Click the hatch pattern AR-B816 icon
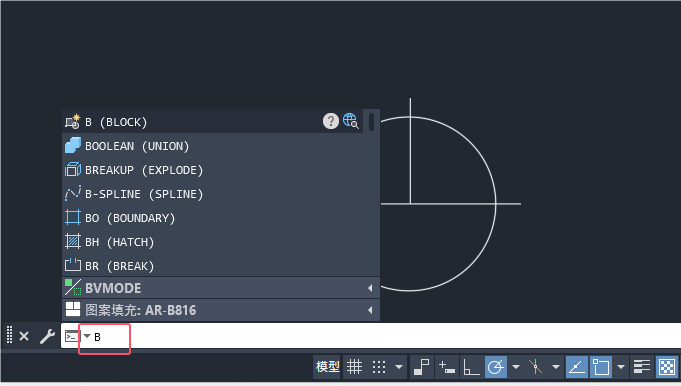 [73, 309]
